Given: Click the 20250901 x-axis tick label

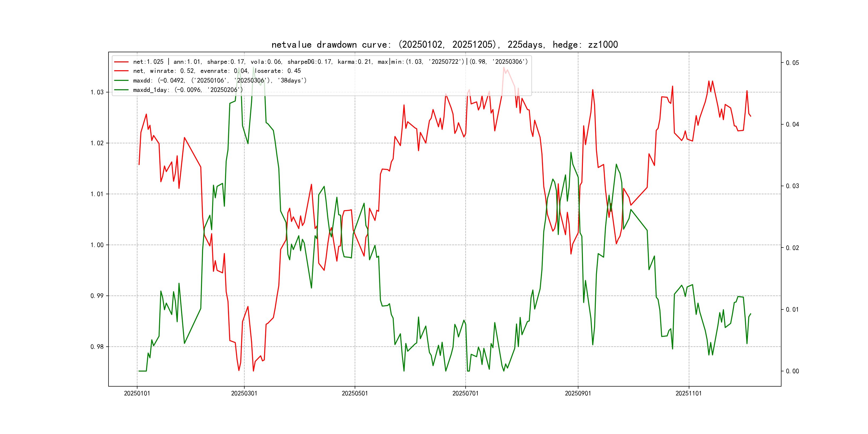Looking at the screenshot, I should click(578, 393).
